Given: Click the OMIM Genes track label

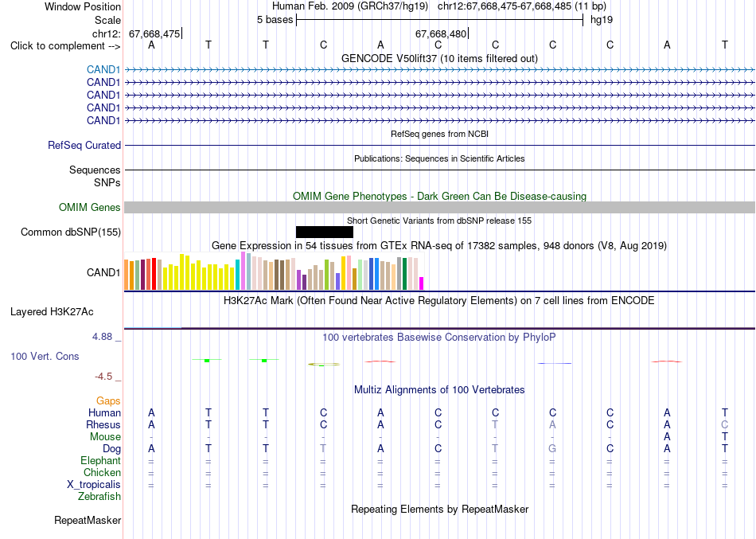Looking at the screenshot, I should pyautogui.click(x=90, y=208).
